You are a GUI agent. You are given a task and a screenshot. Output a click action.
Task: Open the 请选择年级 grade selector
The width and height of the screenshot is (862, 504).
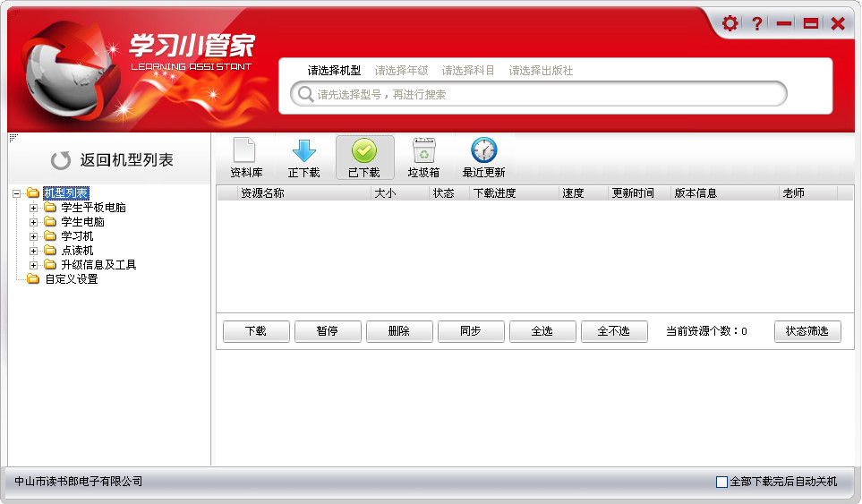tap(401, 71)
